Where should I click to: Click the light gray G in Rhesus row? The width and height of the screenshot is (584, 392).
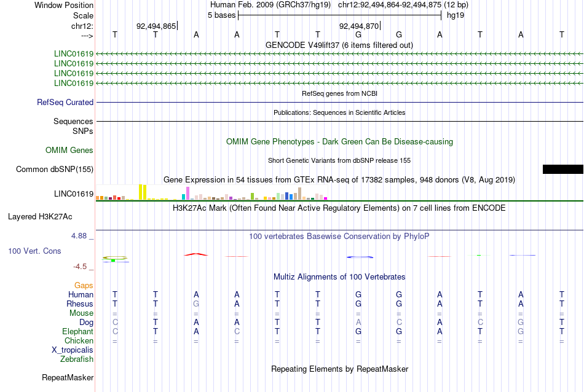point(196,304)
